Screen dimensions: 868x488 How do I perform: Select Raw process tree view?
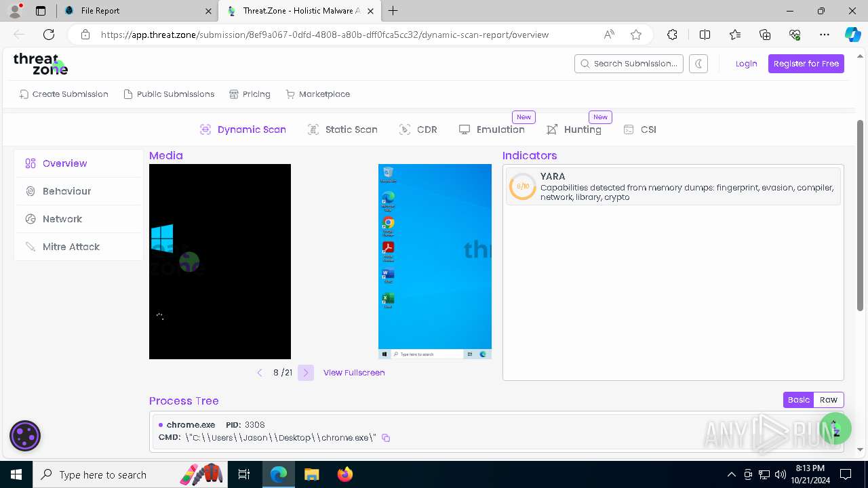pos(829,400)
